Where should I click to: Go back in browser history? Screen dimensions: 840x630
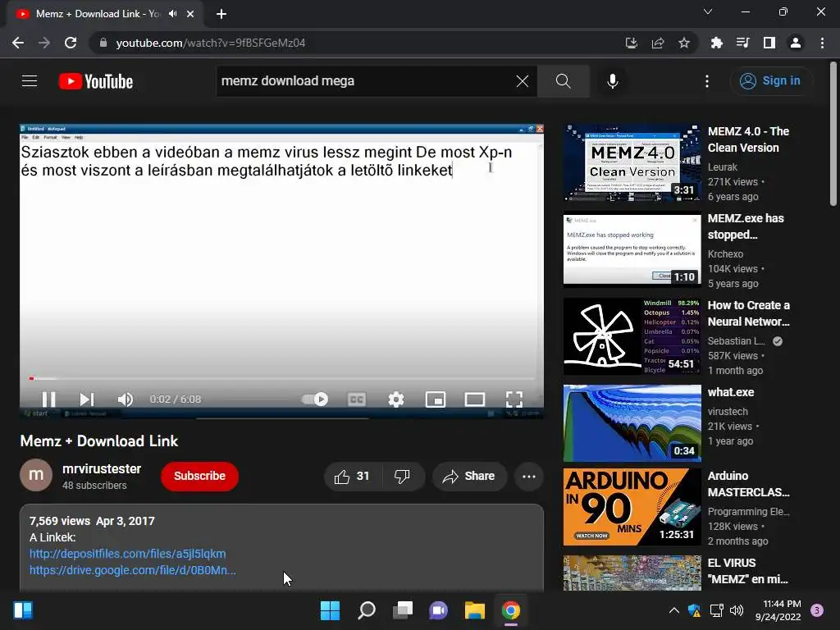(18, 43)
